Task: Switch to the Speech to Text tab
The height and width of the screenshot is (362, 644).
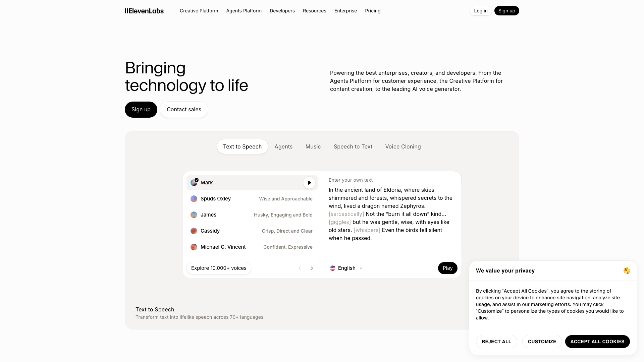Action: click(353, 146)
